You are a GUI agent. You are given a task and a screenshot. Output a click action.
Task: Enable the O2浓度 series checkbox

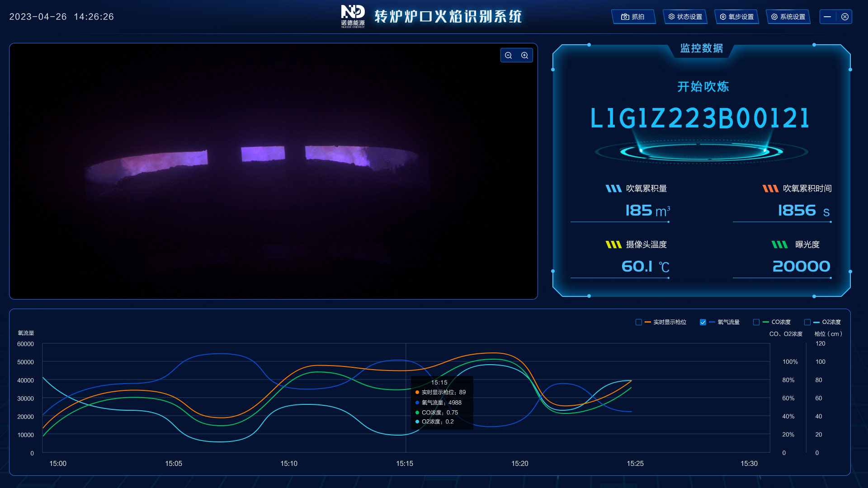[807, 322]
